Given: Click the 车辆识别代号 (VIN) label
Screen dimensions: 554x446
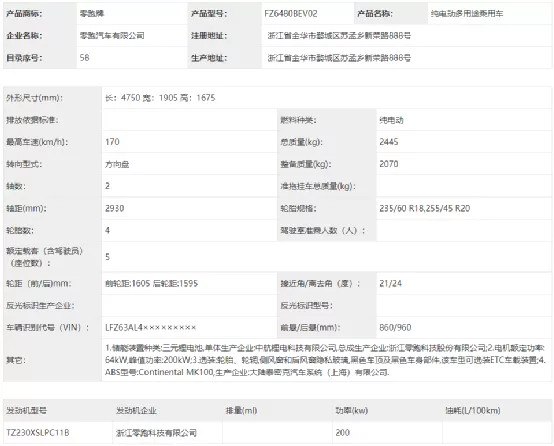Looking at the screenshot, I should point(47,328).
